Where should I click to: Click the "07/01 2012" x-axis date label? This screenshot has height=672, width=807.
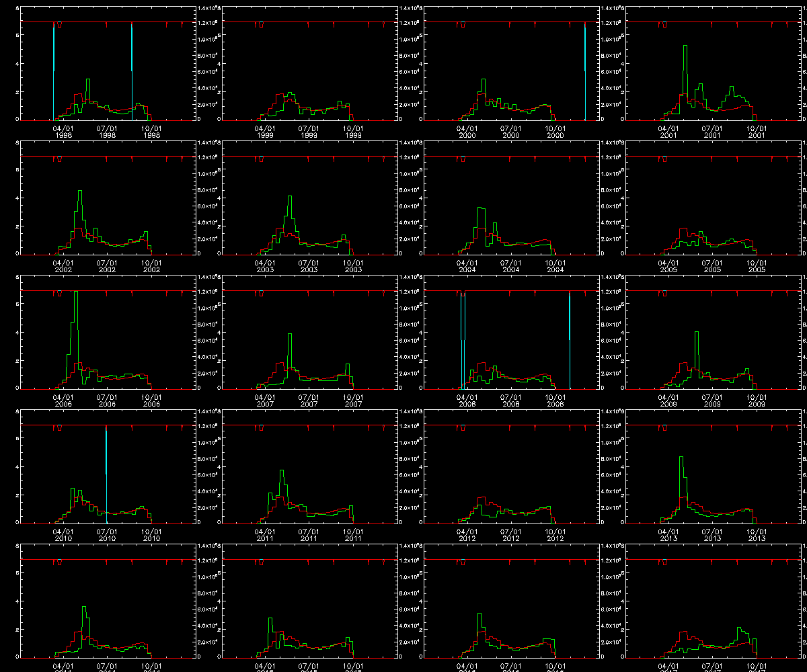(510, 535)
